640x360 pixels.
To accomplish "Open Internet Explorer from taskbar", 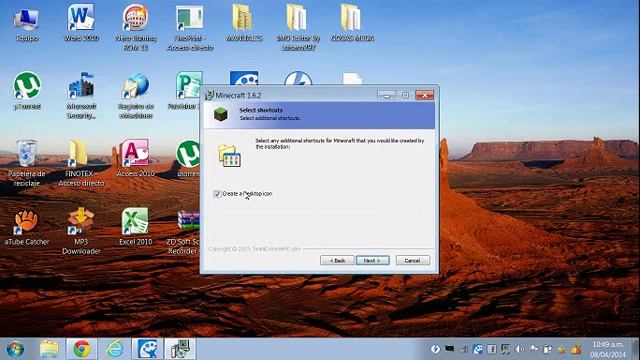I will 115,349.
